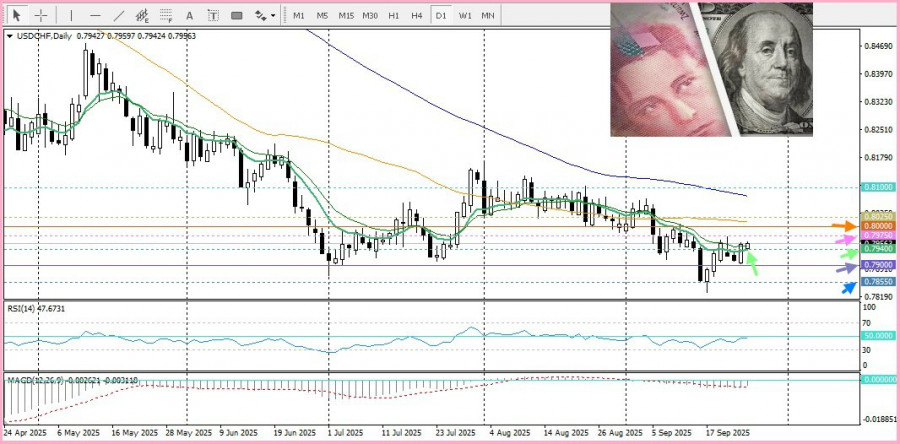Click the 9 Jun 2025 date label
This screenshot has width=900, height=444.
(x=238, y=432)
